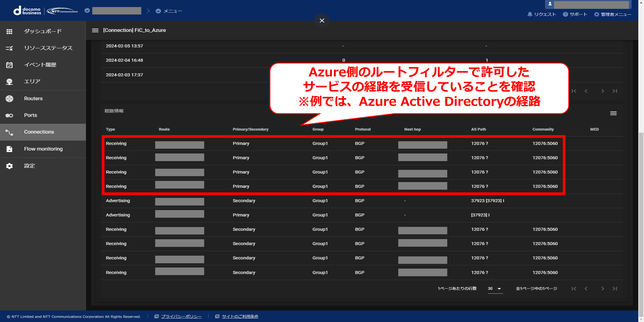Viewport: 644px width, 322px height.
Task: Sort by Type column header
Action: [110, 129]
